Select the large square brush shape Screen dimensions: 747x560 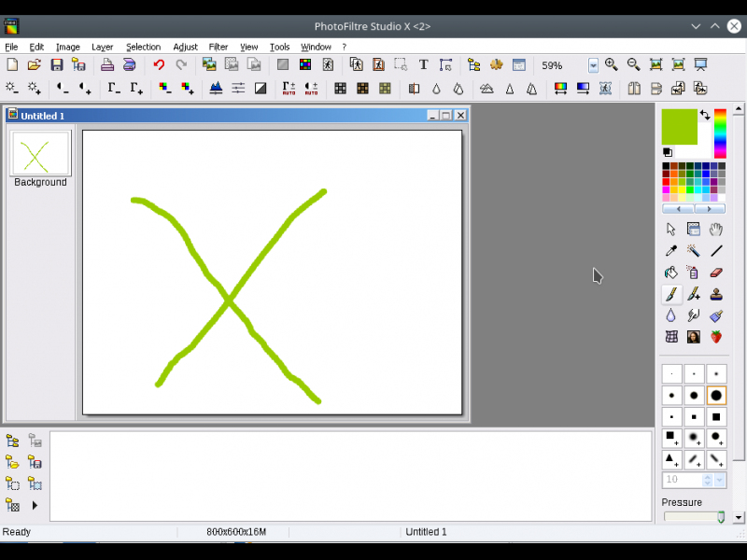pyautogui.click(x=716, y=416)
